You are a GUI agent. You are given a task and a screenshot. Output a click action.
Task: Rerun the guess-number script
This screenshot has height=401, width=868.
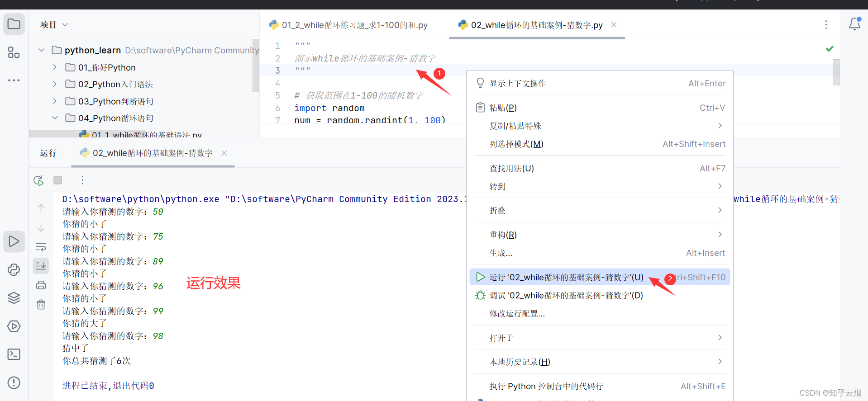(38, 180)
